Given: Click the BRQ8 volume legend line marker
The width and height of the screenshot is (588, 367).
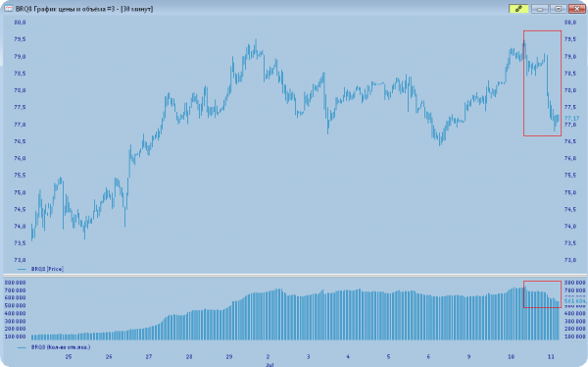Looking at the screenshot, I should [x=22, y=347].
